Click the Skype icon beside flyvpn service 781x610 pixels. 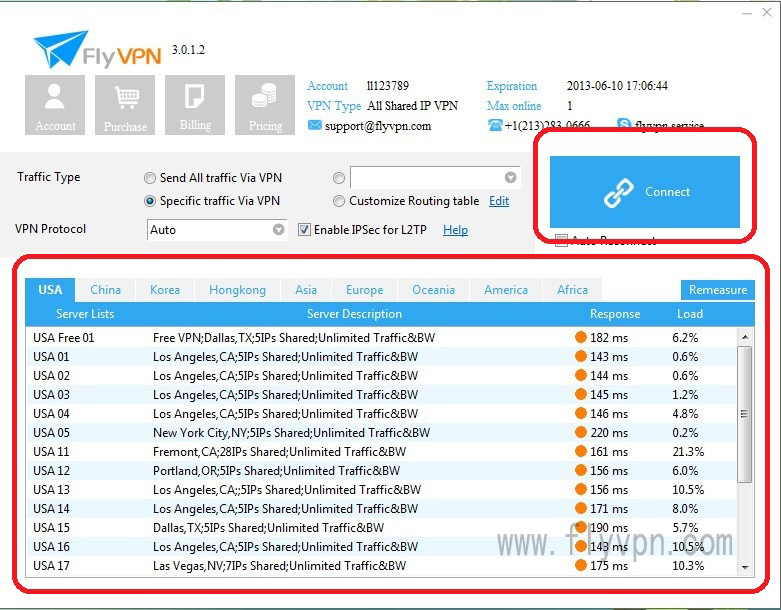[x=624, y=122]
